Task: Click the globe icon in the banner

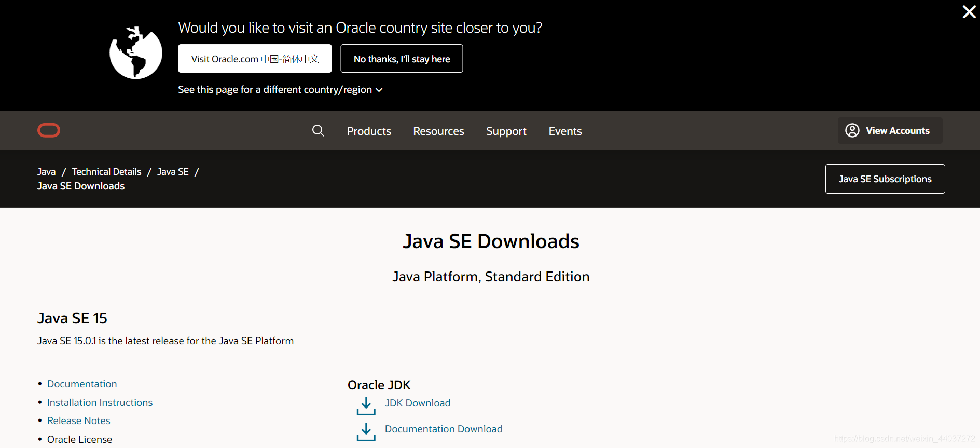Action: coord(136,53)
